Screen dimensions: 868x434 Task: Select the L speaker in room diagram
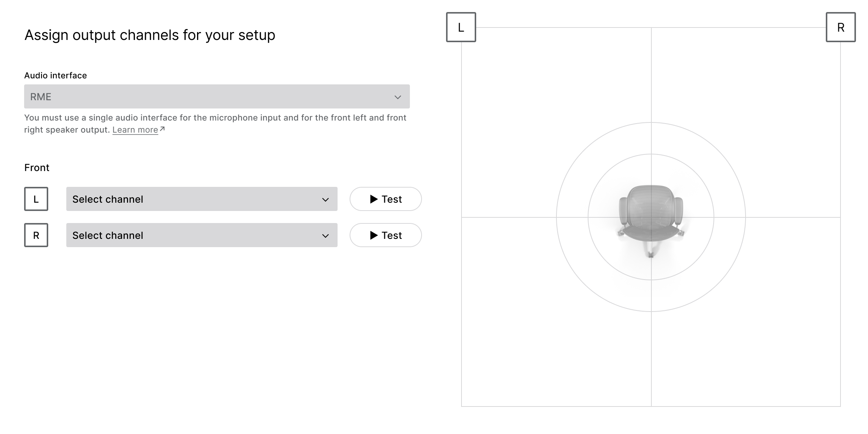[x=461, y=27]
